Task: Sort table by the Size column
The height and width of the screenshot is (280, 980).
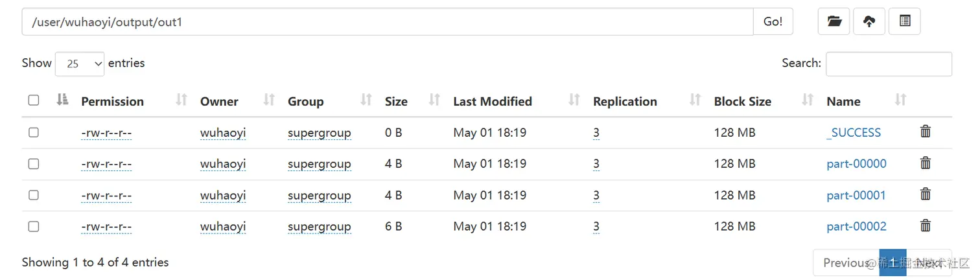Action: coord(396,101)
